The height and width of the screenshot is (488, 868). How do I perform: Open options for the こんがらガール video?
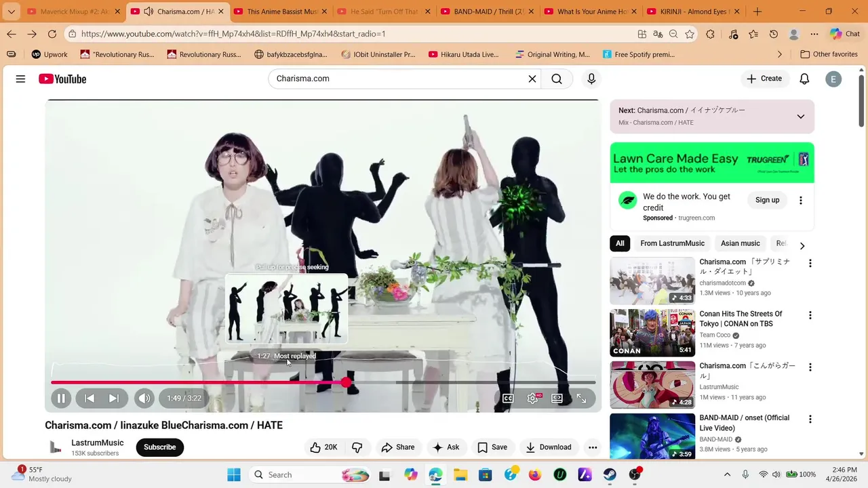(810, 367)
